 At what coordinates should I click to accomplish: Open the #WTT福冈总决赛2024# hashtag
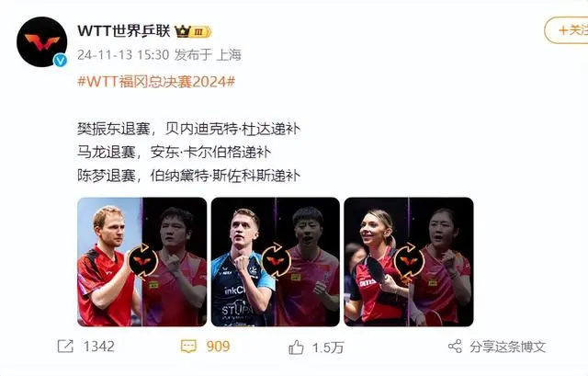156,82
